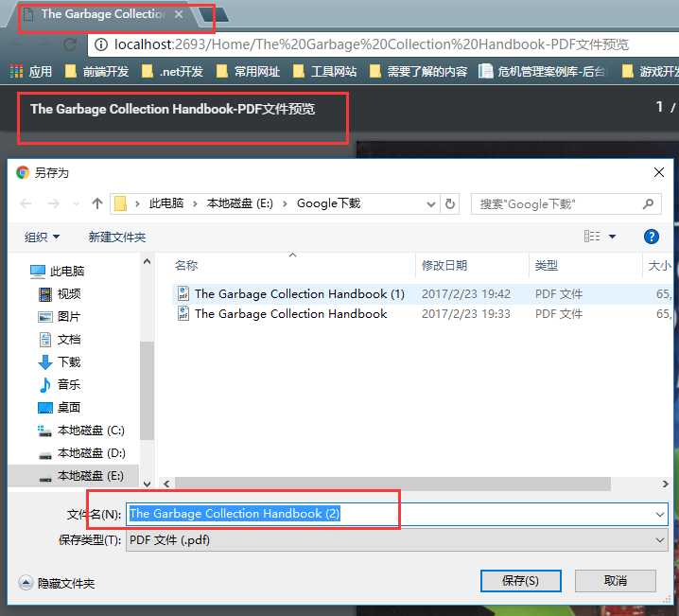Click file list horizontal scroll right arrow

(x=666, y=484)
